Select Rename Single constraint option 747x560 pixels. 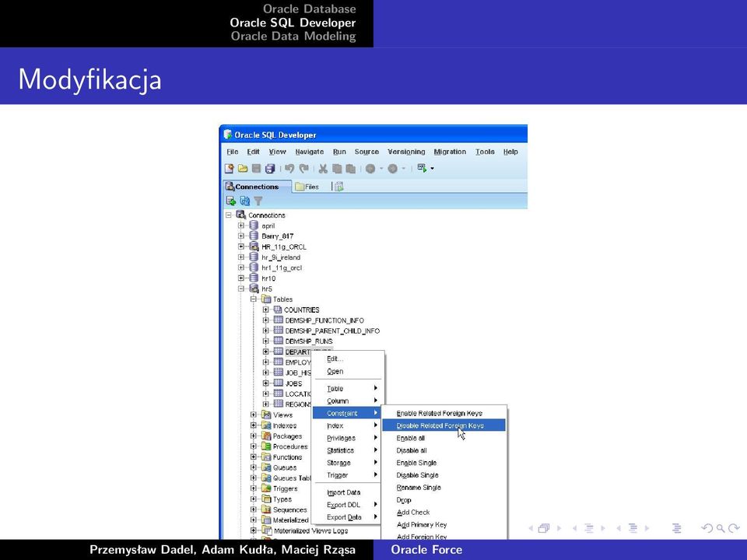point(419,488)
